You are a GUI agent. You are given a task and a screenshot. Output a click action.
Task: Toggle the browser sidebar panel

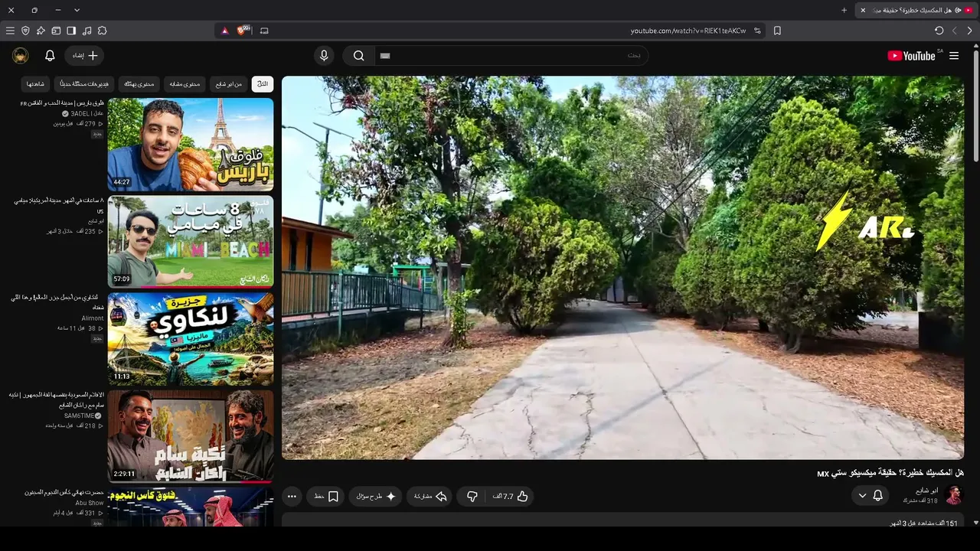(71, 31)
